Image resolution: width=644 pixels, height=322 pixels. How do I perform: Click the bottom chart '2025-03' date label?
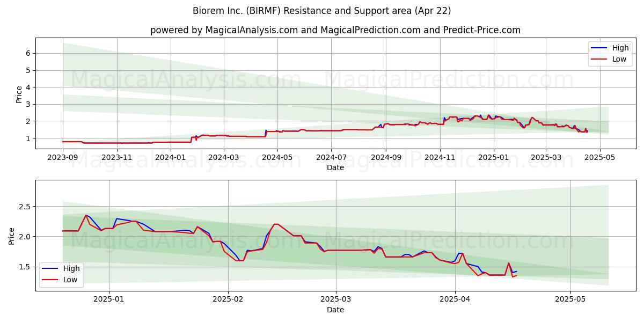click(336, 300)
